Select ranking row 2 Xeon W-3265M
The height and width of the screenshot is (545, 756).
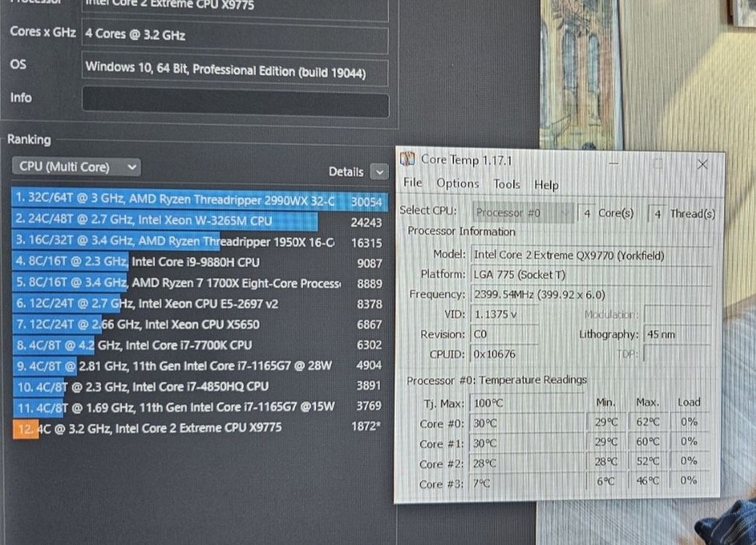(199, 221)
